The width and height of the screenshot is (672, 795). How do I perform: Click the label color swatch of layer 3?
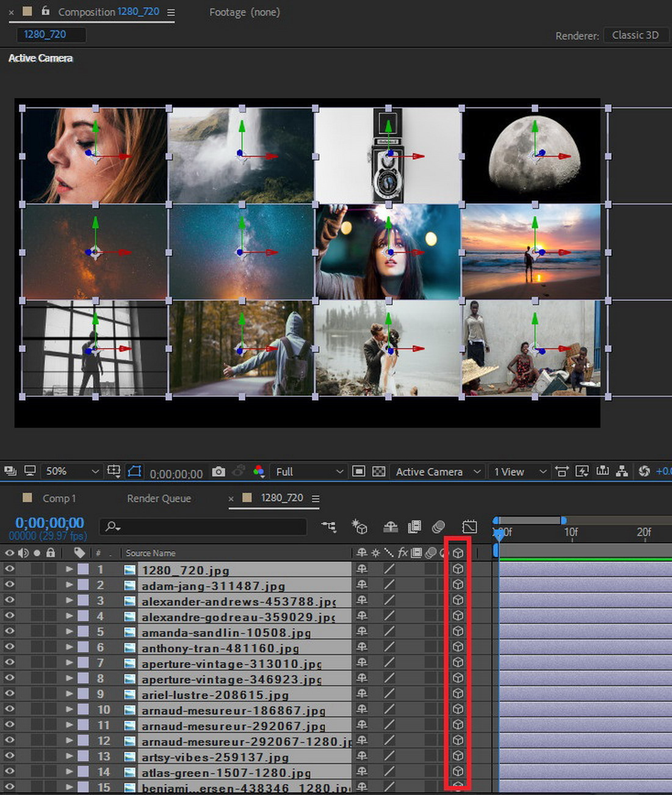pyautogui.click(x=83, y=601)
